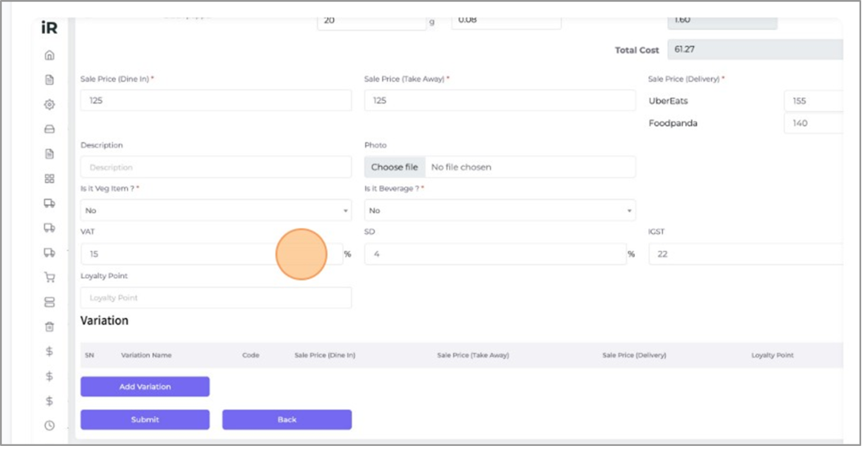The height and width of the screenshot is (457, 868).
Task: Click the 'Code' column header
Action: [251, 355]
